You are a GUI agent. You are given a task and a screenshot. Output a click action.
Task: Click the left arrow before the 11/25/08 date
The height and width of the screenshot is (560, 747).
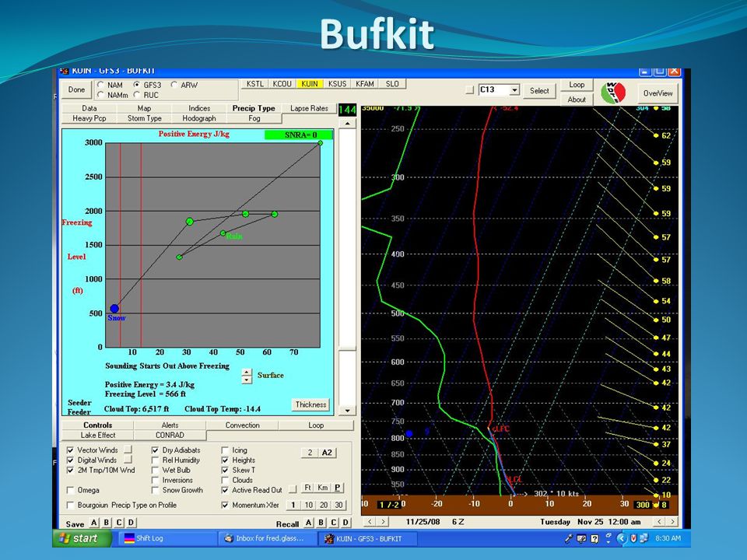click(x=370, y=521)
